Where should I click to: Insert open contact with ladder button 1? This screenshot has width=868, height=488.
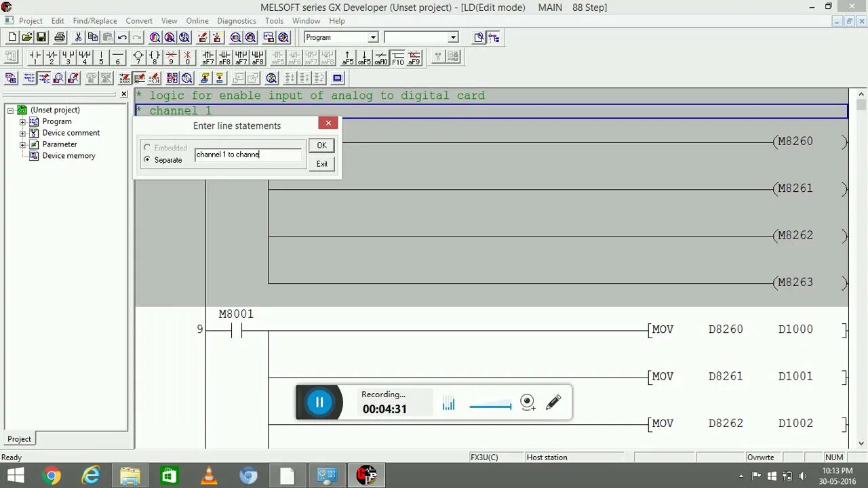35,58
